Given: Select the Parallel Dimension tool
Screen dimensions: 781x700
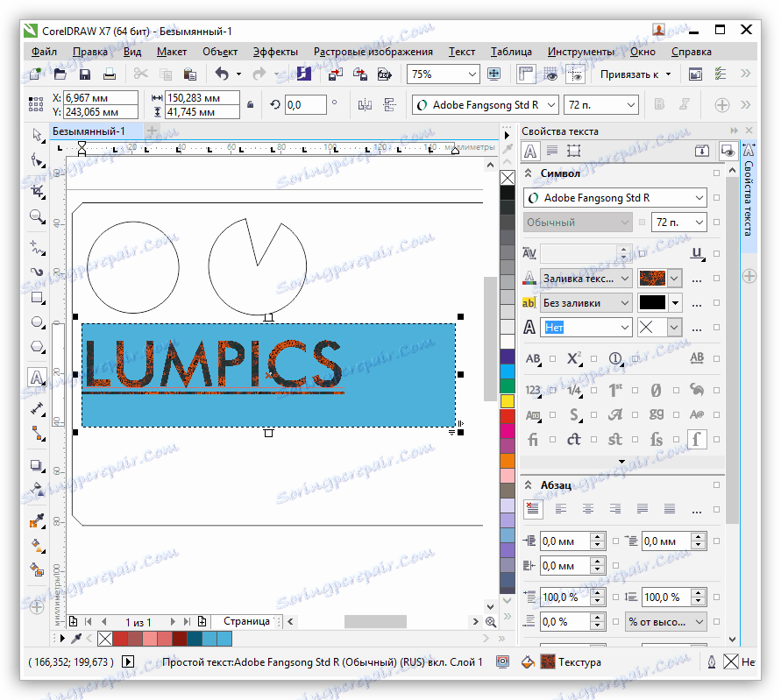Looking at the screenshot, I should 38,409.
